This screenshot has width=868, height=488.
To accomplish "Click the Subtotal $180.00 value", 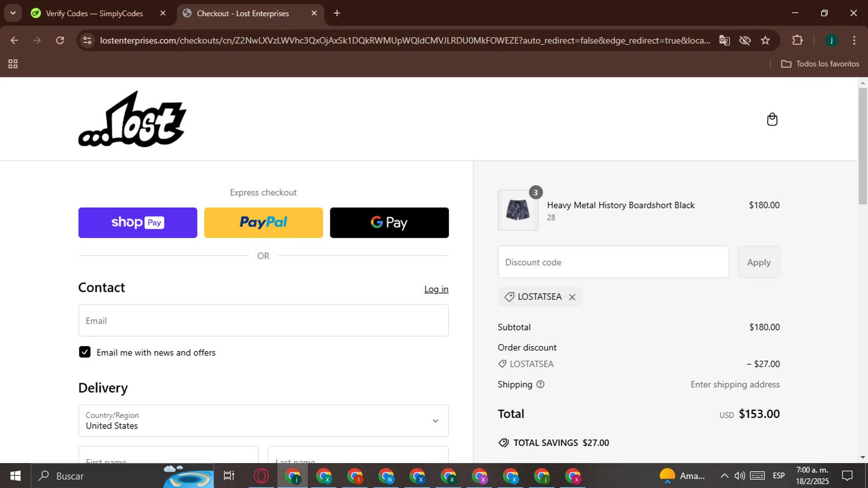I will 764,327.
